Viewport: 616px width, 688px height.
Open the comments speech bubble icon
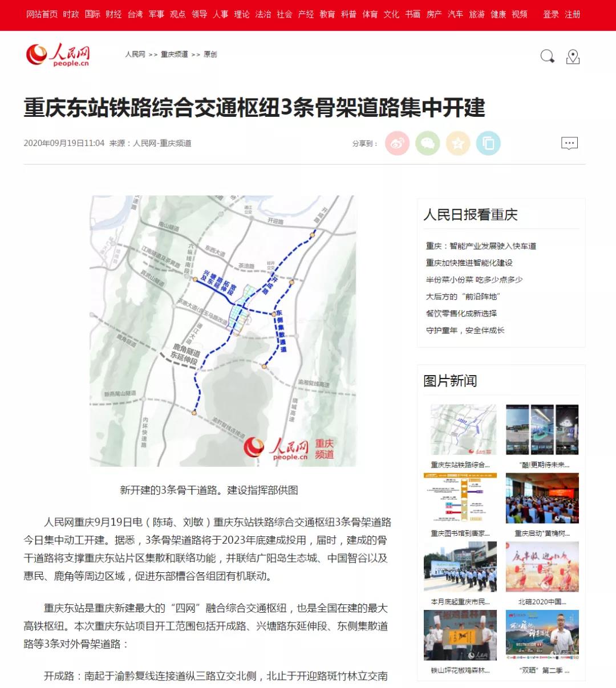(x=569, y=143)
